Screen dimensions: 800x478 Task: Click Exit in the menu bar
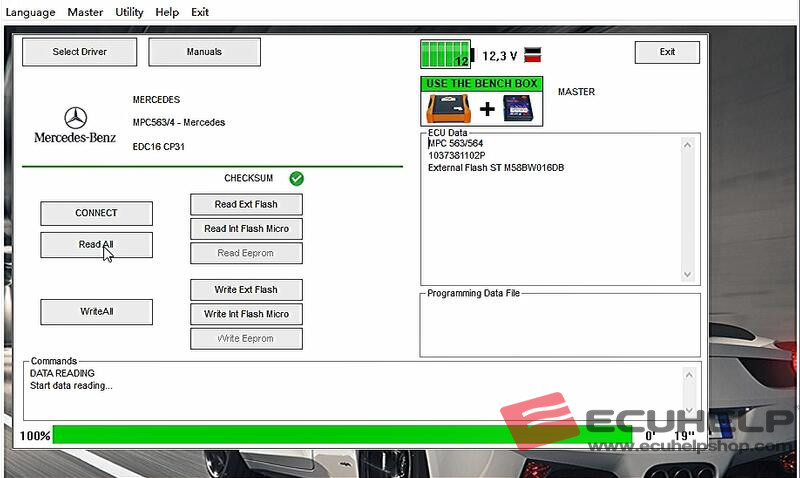pyautogui.click(x=200, y=12)
